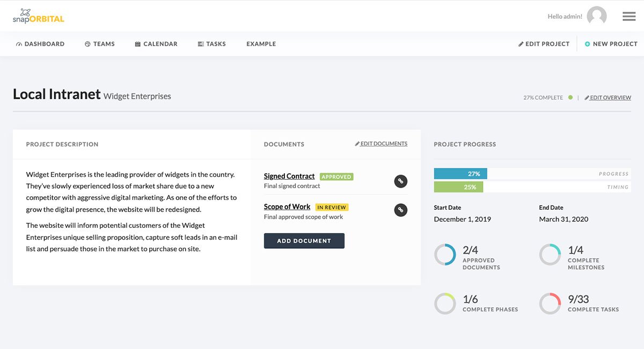Screen dimensions: 644x349
Task: Click the Complete Tasks donut chart
Action: [550, 303]
